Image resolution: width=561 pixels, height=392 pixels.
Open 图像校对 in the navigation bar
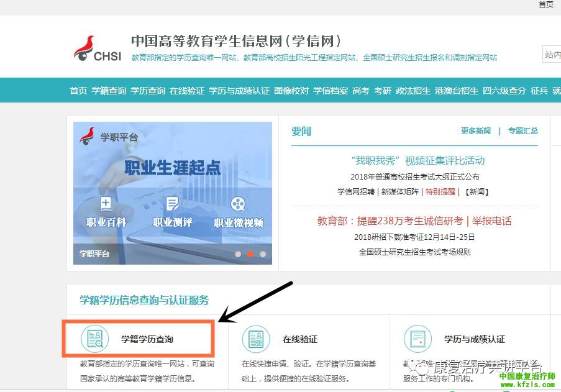click(291, 91)
